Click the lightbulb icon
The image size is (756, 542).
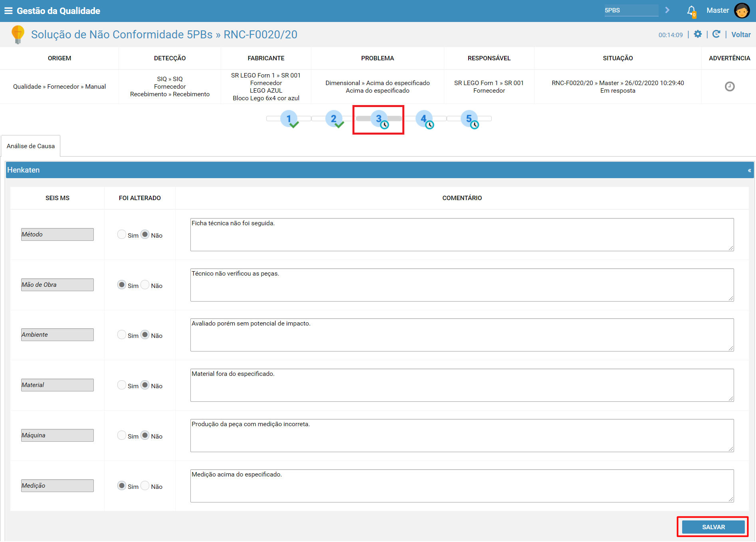(18, 34)
